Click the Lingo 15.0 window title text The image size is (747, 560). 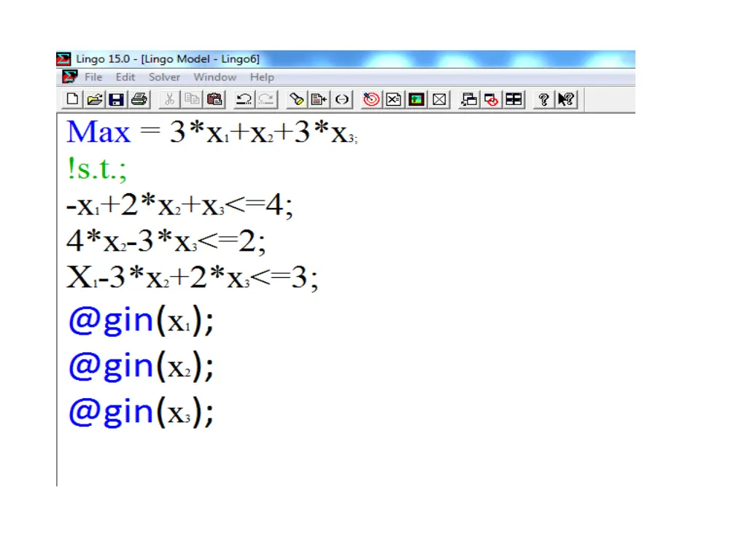168,59
